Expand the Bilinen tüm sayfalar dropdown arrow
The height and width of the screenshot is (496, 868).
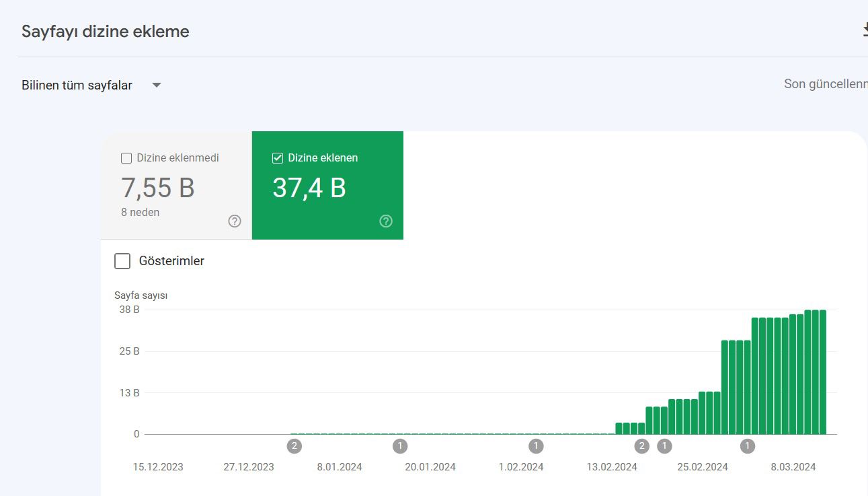pos(157,85)
